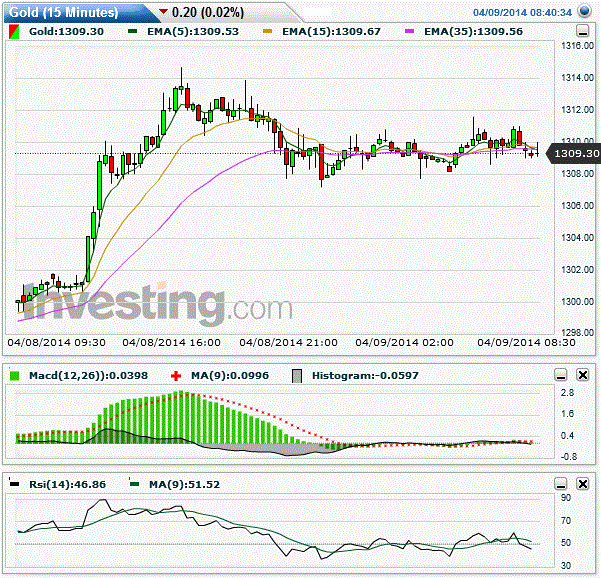Click the Histogram:-0.0597 label
601x578 pixels.
click(365, 376)
